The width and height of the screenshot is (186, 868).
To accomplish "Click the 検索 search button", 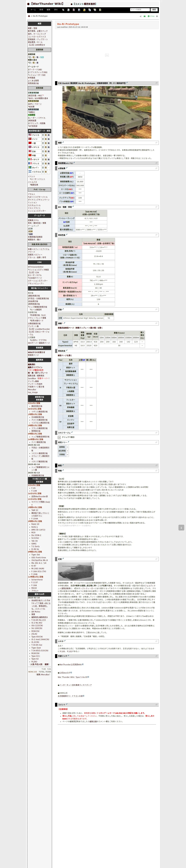I will (154, 10).
